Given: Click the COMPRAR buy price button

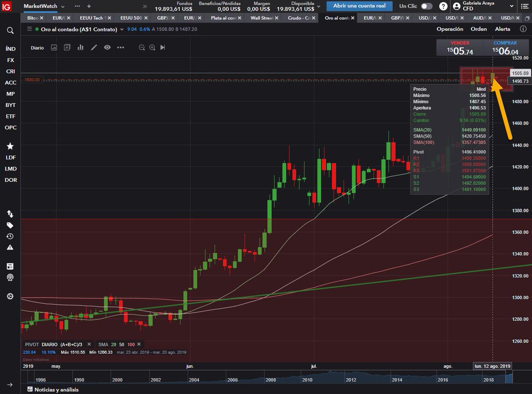Looking at the screenshot, I should [505, 48].
